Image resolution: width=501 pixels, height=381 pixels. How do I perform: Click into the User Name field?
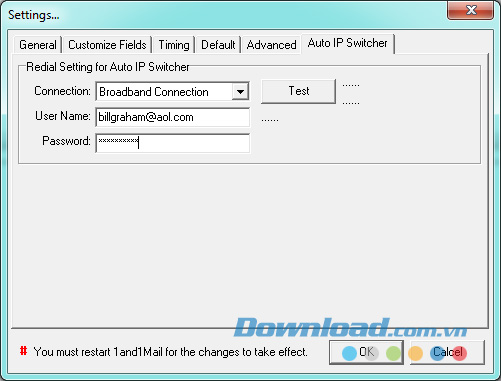pos(172,117)
